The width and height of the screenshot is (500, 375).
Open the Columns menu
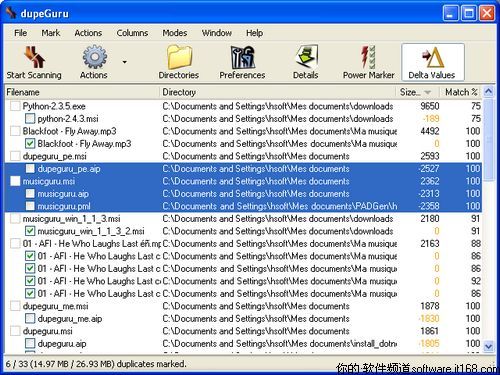coord(132,33)
